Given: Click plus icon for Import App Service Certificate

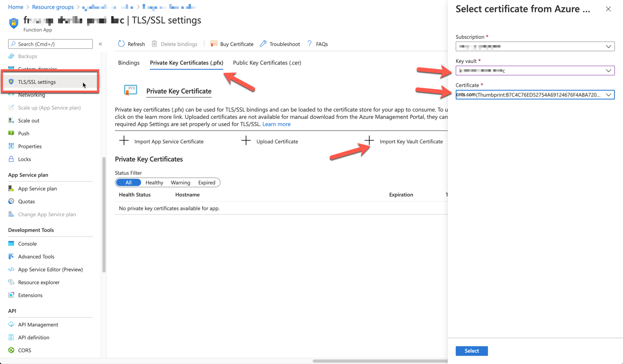Looking at the screenshot, I should click(124, 141).
